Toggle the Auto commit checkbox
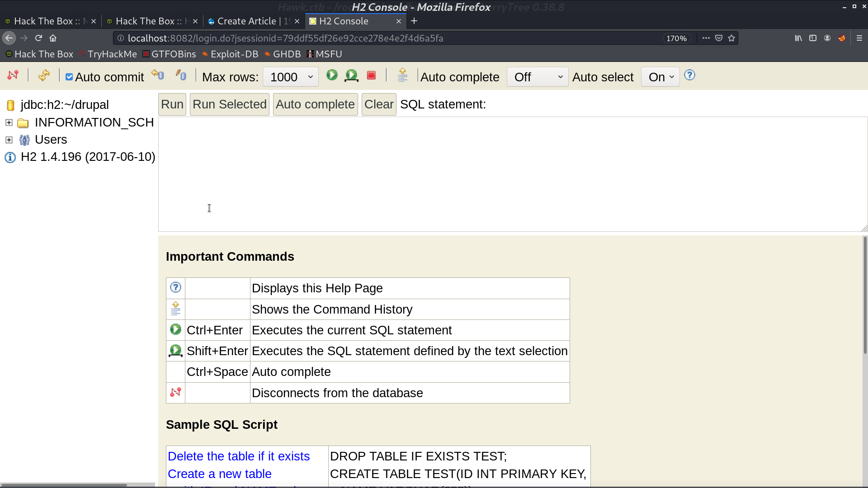Image resolution: width=868 pixels, height=488 pixels. [69, 77]
